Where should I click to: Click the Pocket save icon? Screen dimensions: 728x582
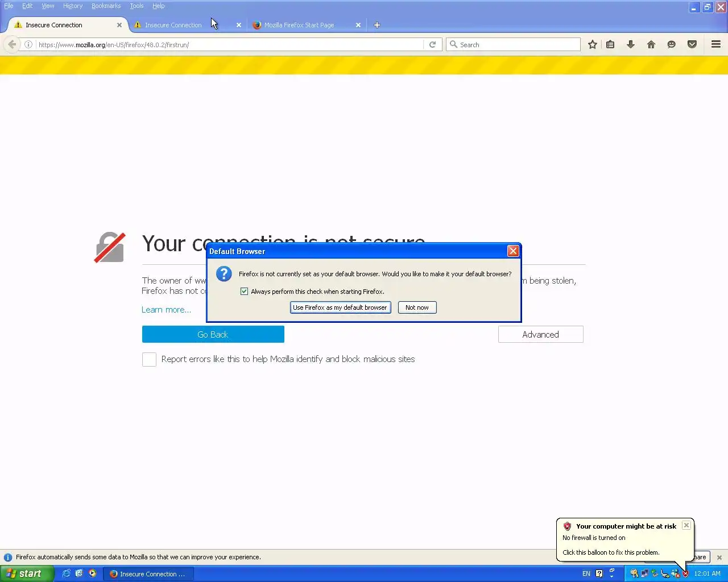692,44
